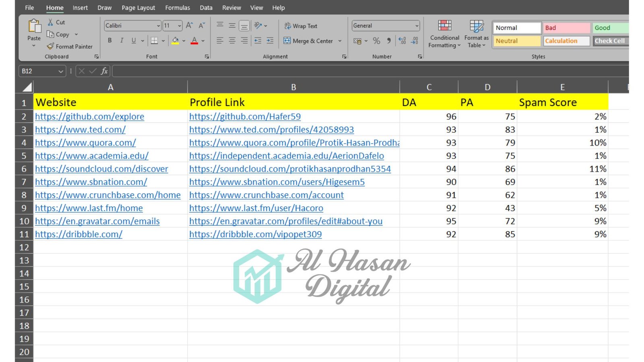
Task: Select Middle Align icon
Action: (232, 25)
